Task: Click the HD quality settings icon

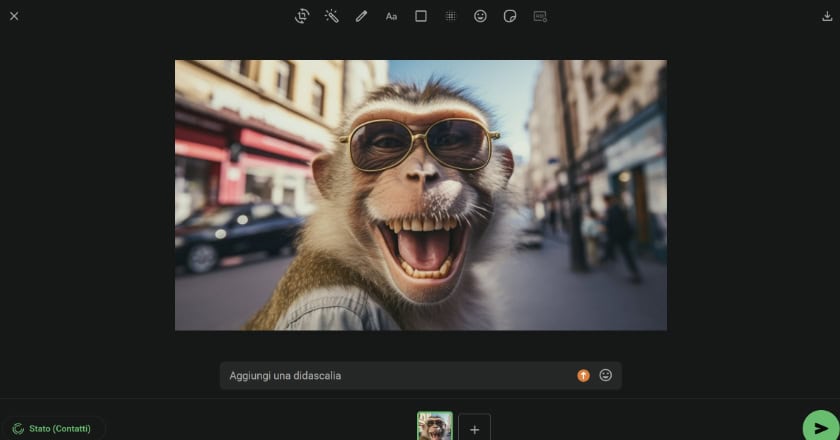Action: (540, 17)
